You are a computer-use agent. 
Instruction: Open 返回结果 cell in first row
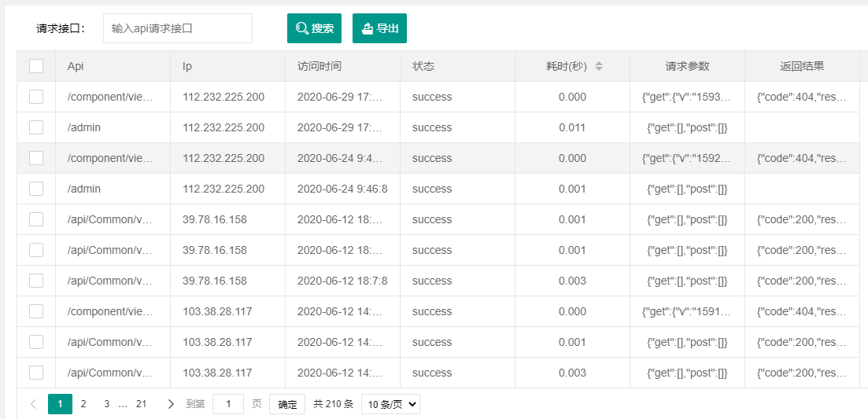[x=802, y=97]
